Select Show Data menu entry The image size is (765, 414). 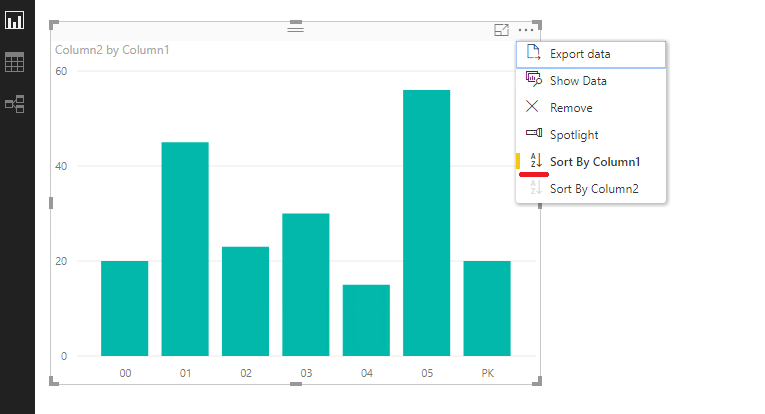[591, 81]
